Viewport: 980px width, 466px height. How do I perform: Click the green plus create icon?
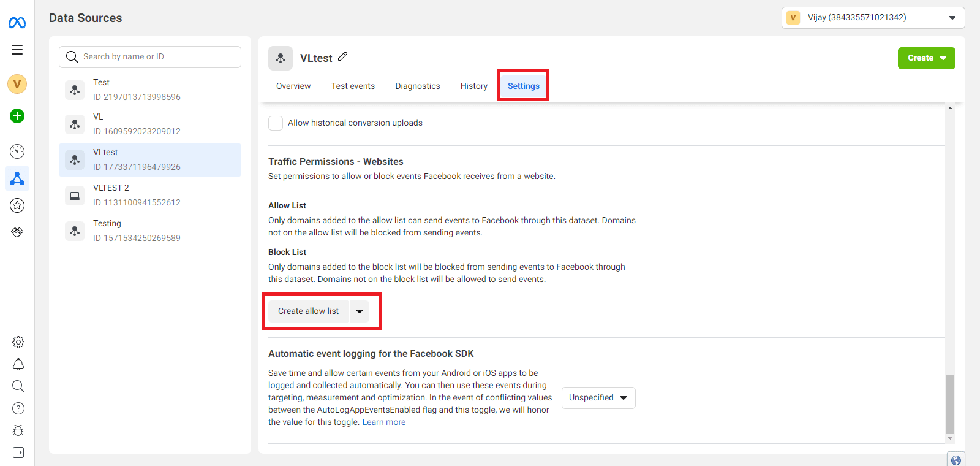click(17, 116)
